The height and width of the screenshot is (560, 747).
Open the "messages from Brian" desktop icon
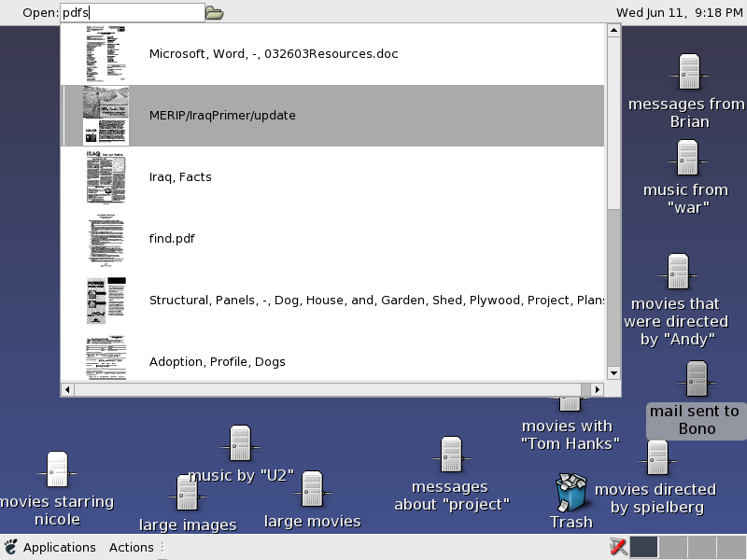[x=689, y=73]
